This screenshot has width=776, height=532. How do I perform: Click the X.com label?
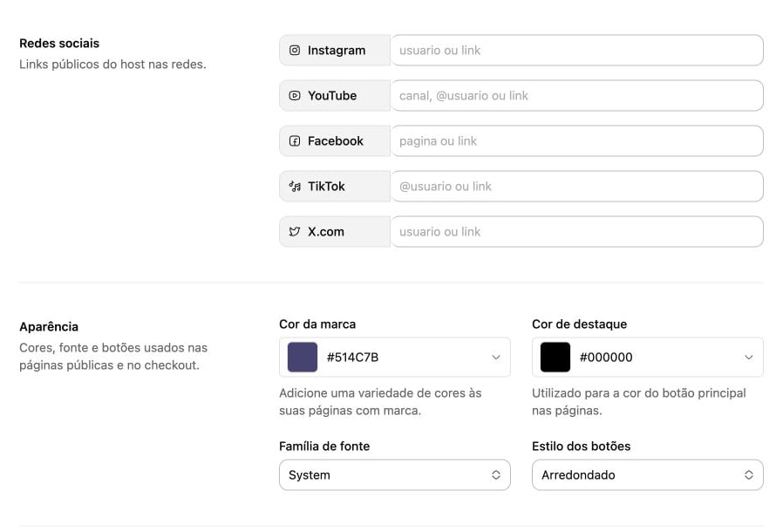pyautogui.click(x=325, y=232)
